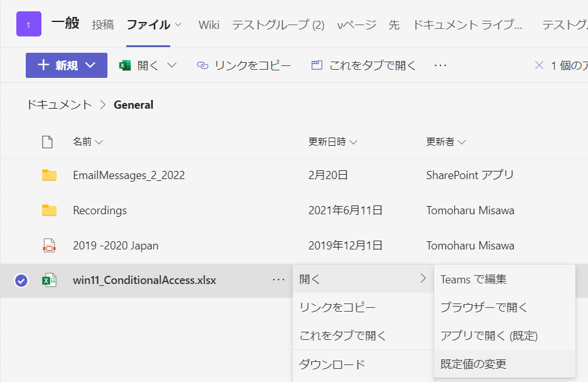Viewport: 588px width, 382px height.
Task: Click the General breadcrumb
Action: coord(134,104)
